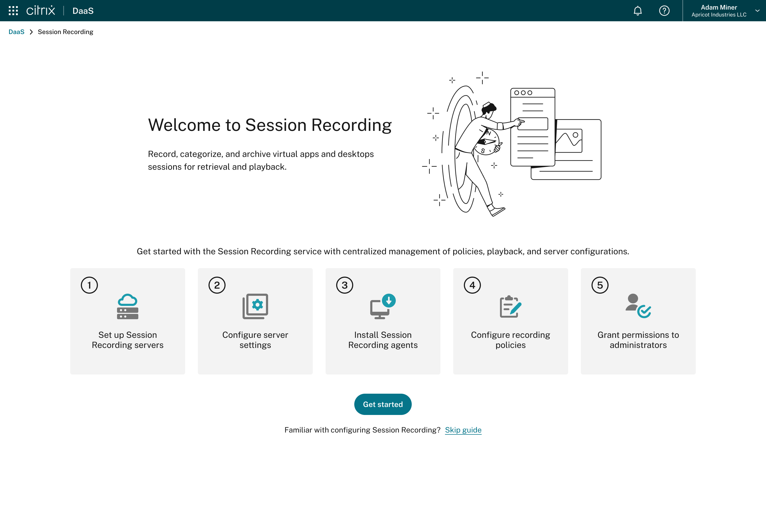Click the user checkmark icon in step 5
The height and width of the screenshot is (532, 766).
638,306
